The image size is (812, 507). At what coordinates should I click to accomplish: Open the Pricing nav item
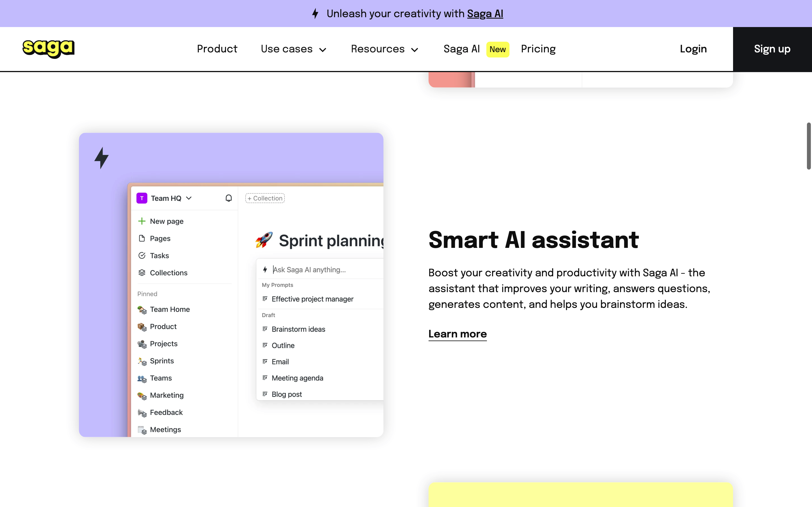tap(538, 49)
